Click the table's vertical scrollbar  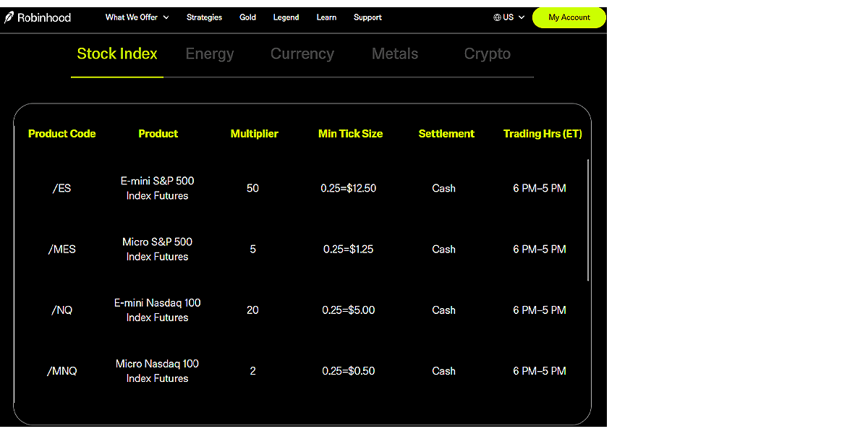point(589,220)
